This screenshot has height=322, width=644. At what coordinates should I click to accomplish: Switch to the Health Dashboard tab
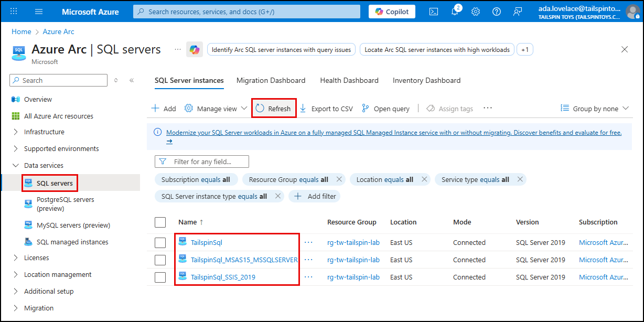point(349,80)
